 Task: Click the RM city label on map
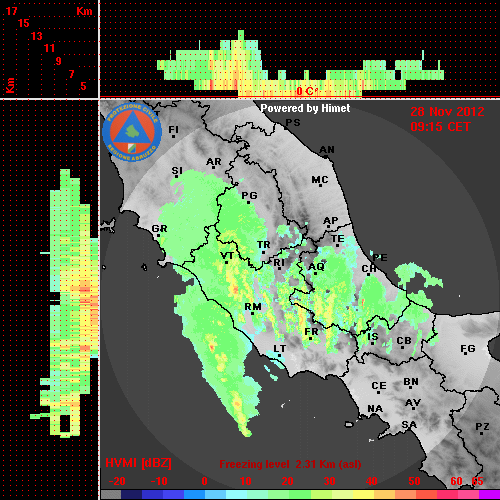(x=253, y=307)
